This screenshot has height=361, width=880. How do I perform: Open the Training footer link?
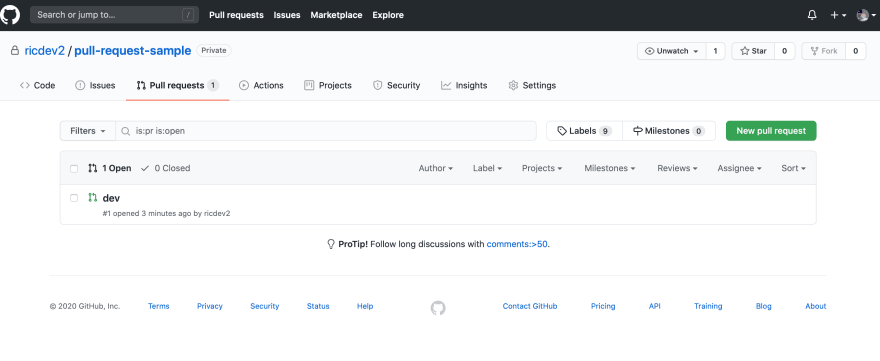point(708,306)
